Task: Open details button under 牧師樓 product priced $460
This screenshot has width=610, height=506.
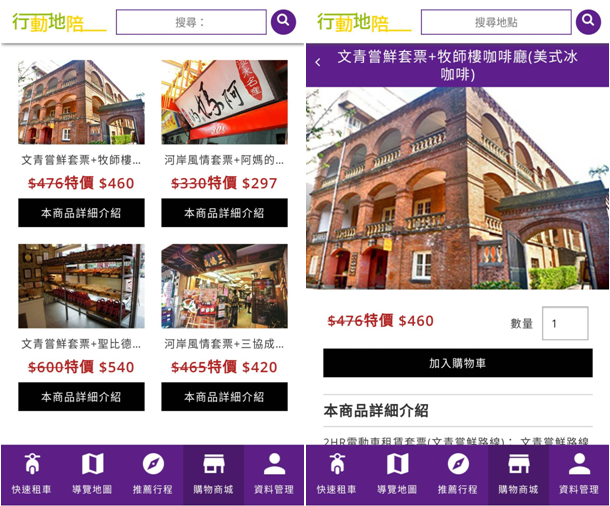Action: [x=81, y=213]
